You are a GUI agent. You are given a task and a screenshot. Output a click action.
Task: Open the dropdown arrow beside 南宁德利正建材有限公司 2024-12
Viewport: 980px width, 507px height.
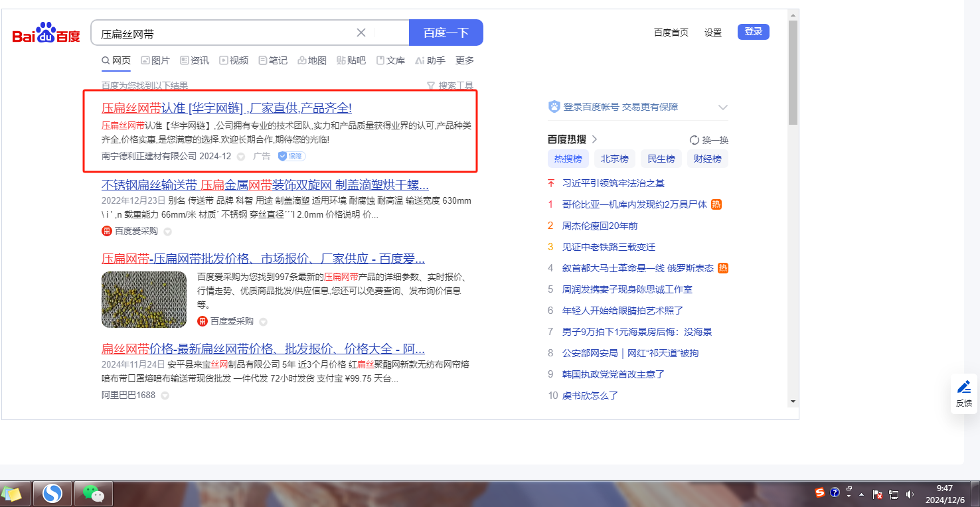coord(241,157)
